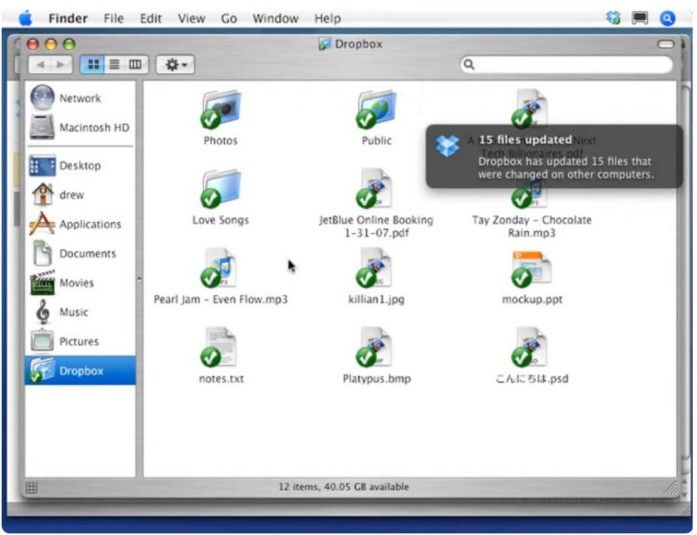Open Music in sidebar
697x535 pixels.
point(80,312)
